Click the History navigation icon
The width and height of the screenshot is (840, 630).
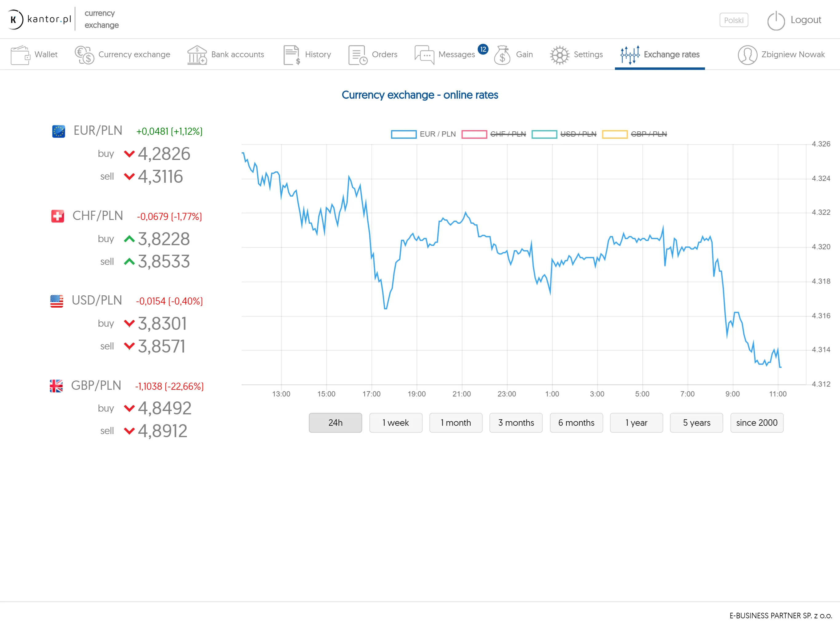point(292,54)
